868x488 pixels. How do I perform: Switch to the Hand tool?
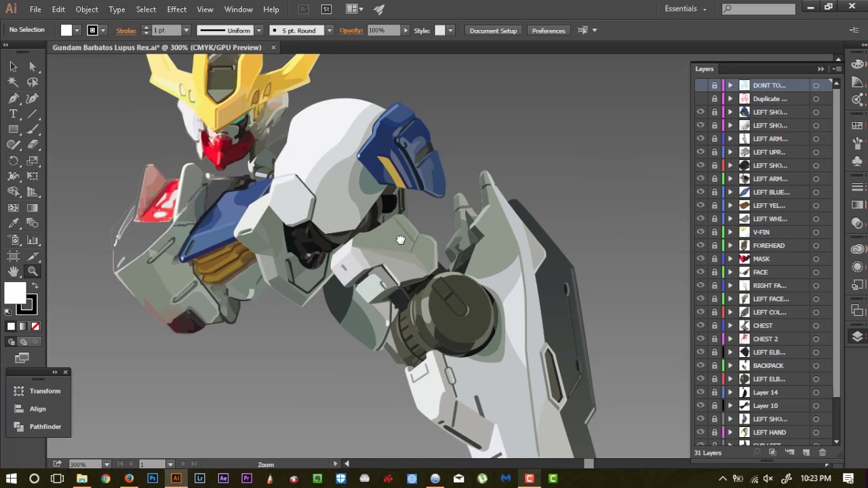coord(13,272)
